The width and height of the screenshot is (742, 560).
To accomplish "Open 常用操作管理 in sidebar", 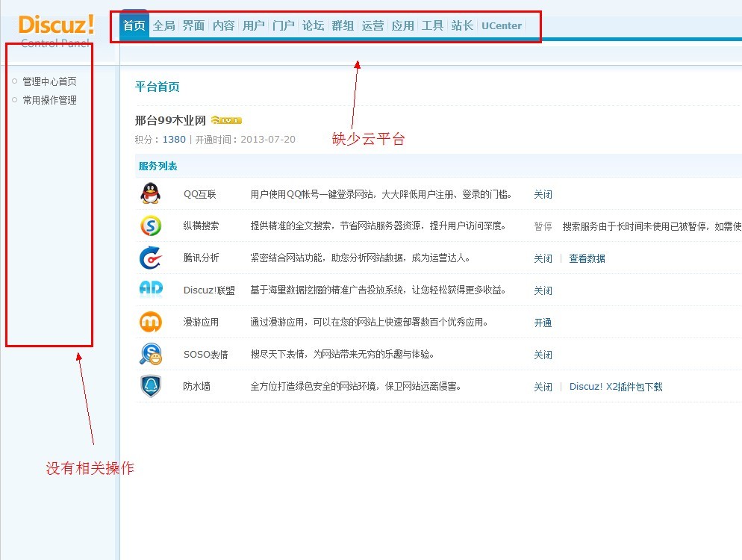I will point(50,100).
